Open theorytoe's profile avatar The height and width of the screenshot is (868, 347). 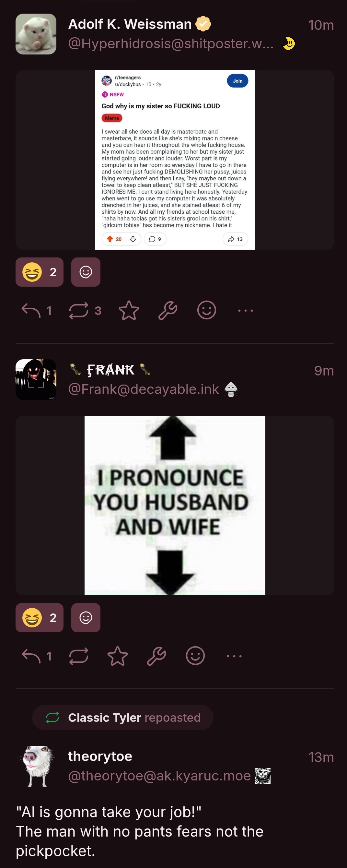(36, 766)
